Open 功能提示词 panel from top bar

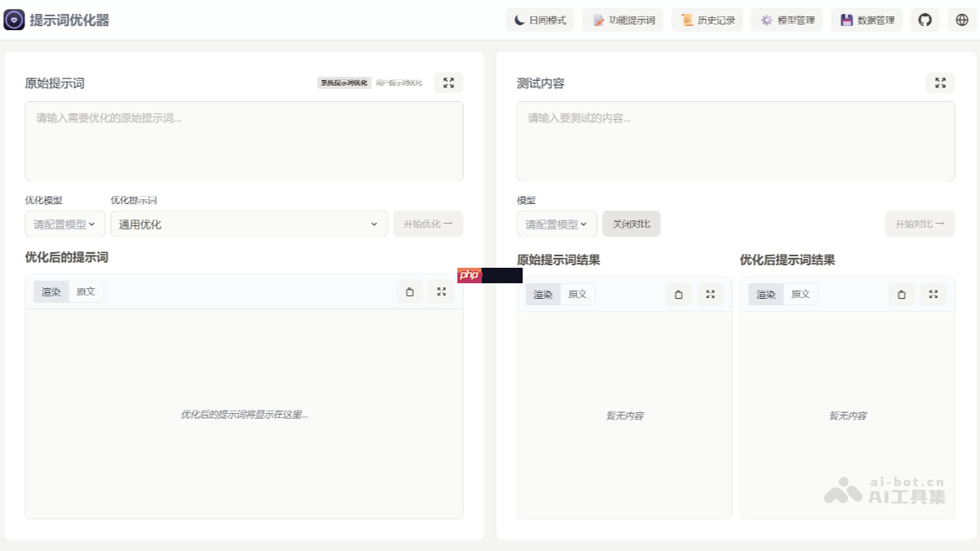coord(623,20)
